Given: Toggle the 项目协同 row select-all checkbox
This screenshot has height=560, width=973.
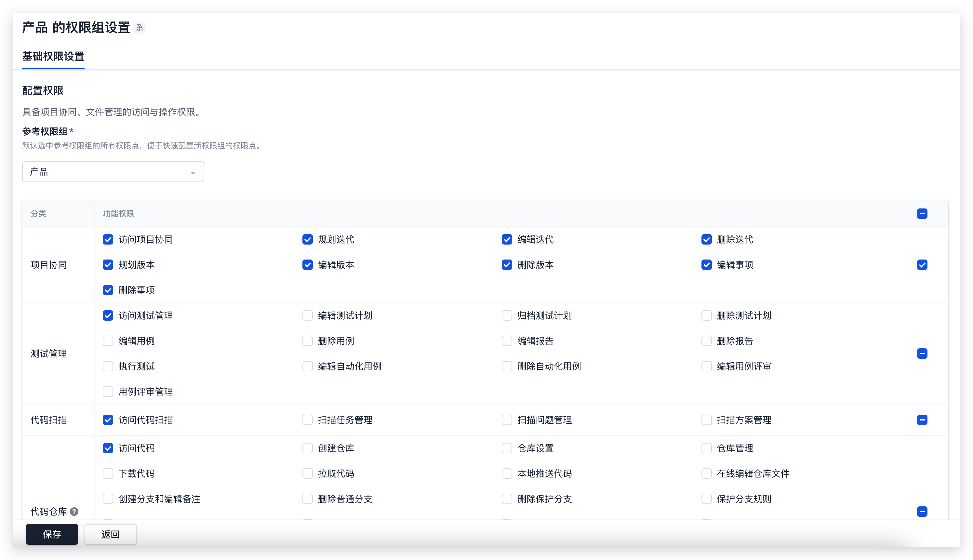Looking at the screenshot, I should [922, 265].
